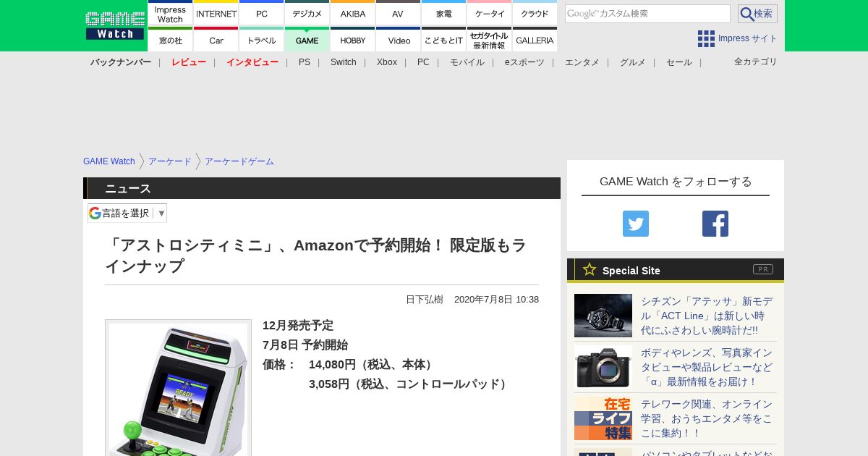Open トラベル Watch tab
Image resolution: width=868 pixels, height=456 pixels.
(262, 40)
